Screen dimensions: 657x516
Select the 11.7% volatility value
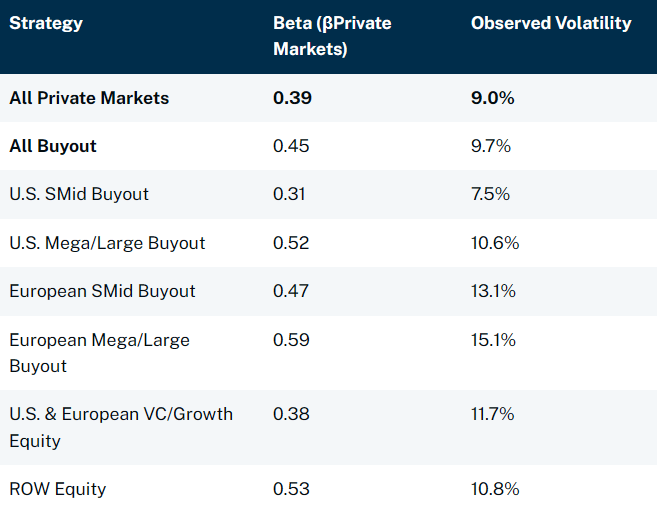point(494,414)
